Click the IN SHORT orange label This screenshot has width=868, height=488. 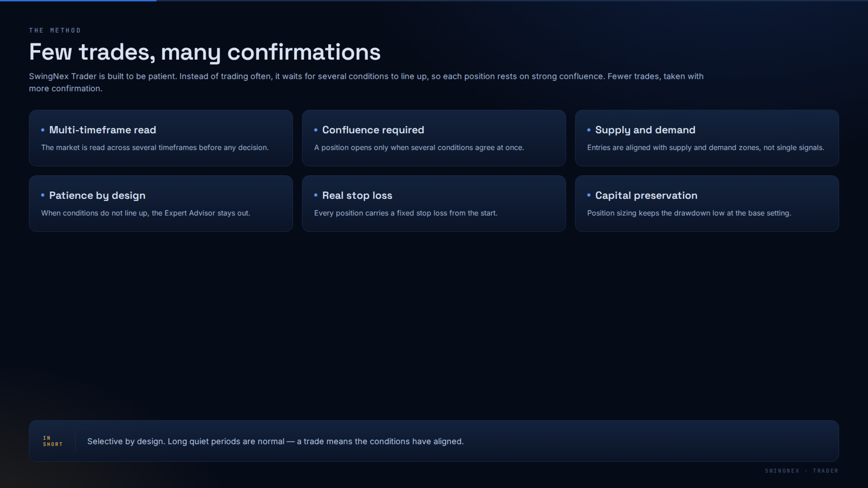click(x=53, y=441)
